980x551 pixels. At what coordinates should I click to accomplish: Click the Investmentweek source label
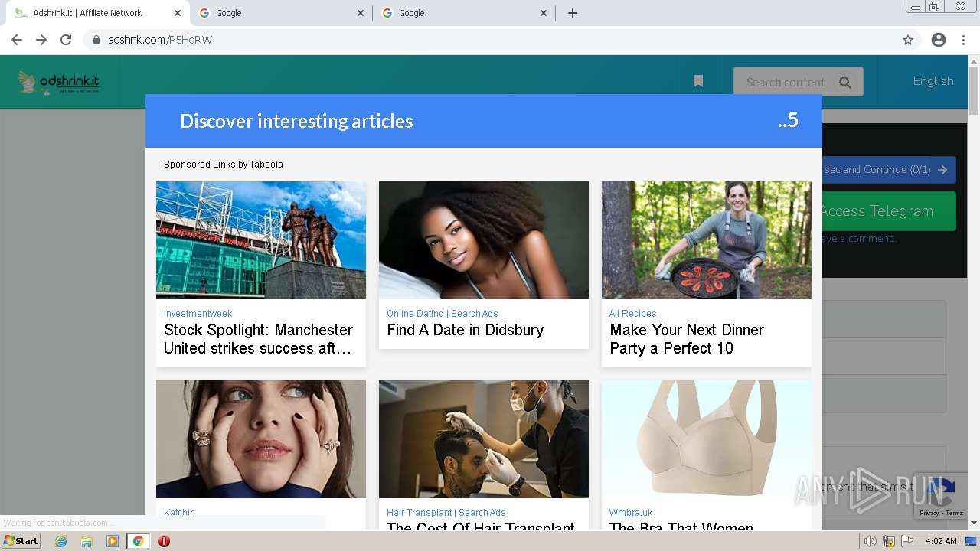pyautogui.click(x=198, y=314)
